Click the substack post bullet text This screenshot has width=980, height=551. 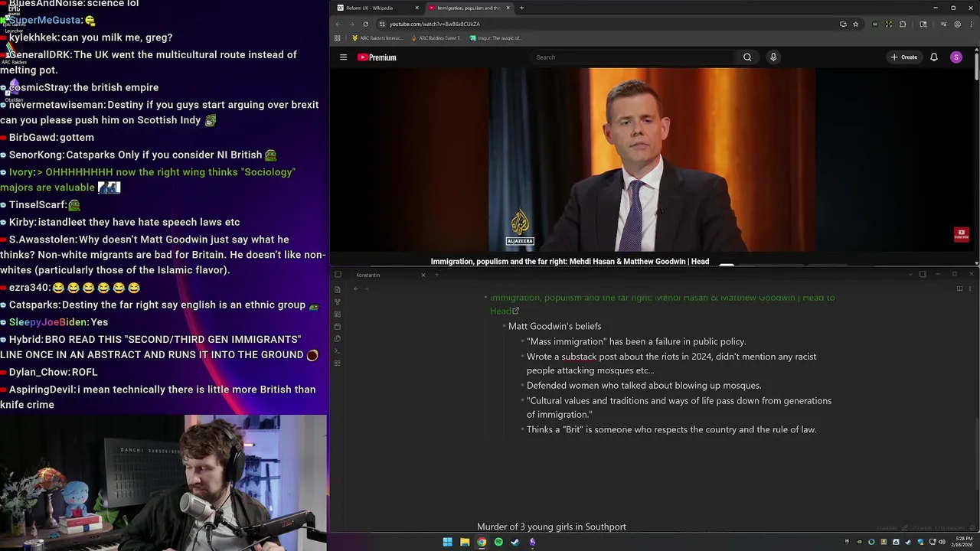[671, 364]
